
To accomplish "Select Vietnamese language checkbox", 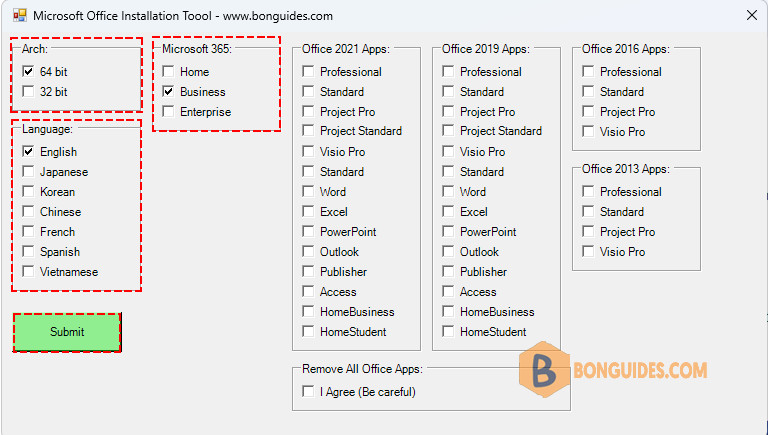I will coord(28,271).
